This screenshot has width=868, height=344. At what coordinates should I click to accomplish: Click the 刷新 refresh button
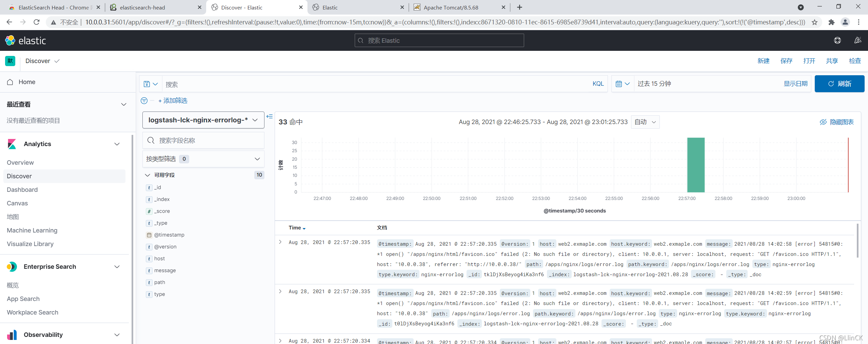pyautogui.click(x=839, y=84)
